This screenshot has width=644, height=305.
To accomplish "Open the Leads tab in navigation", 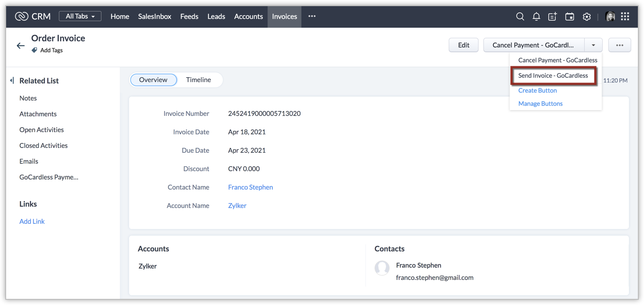I will coord(216,17).
